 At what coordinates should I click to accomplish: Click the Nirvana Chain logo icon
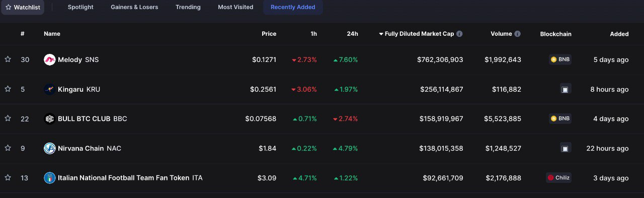tap(49, 148)
